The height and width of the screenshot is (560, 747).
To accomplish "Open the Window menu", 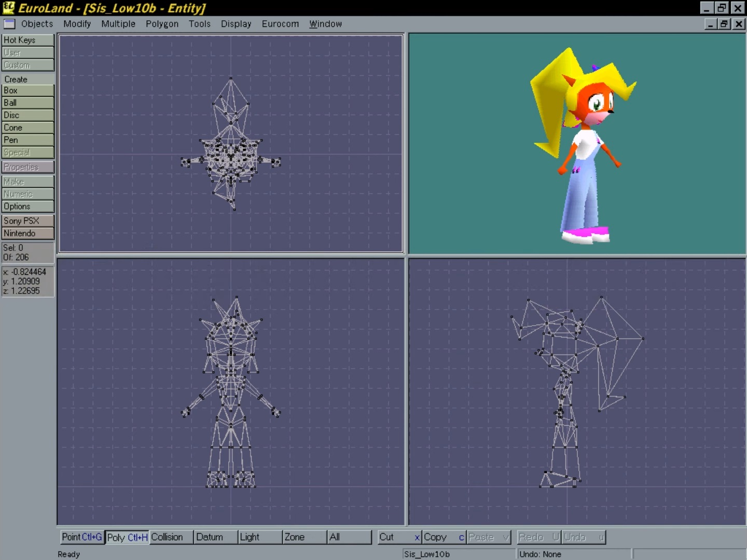I will pos(325,24).
